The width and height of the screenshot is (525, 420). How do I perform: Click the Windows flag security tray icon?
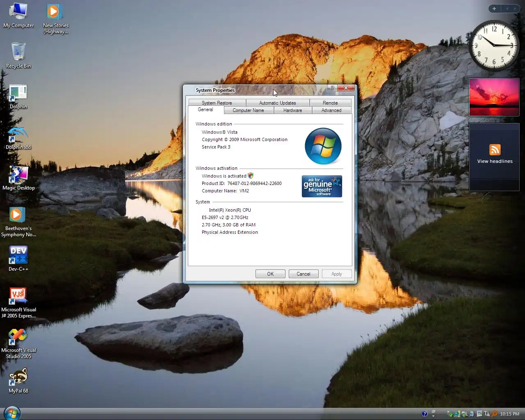click(x=464, y=414)
